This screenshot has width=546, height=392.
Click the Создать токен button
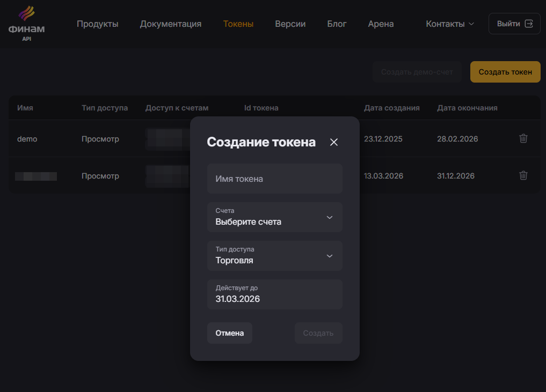tap(505, 71)
